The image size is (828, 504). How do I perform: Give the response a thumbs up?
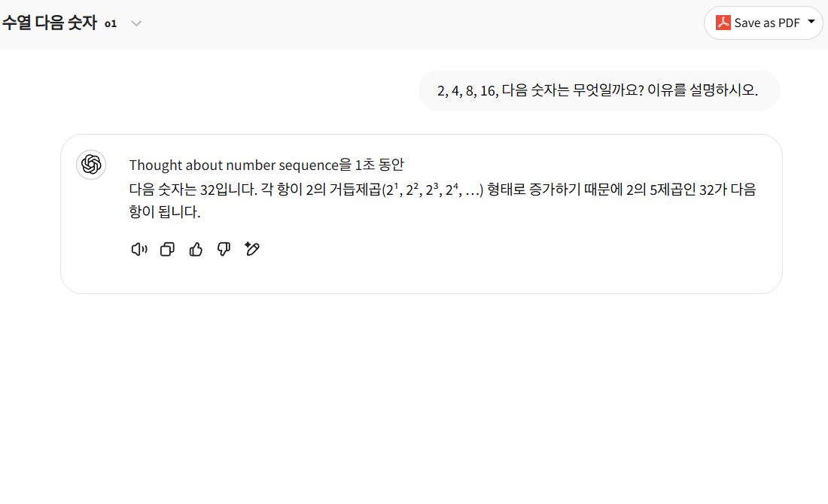point(196,249)
